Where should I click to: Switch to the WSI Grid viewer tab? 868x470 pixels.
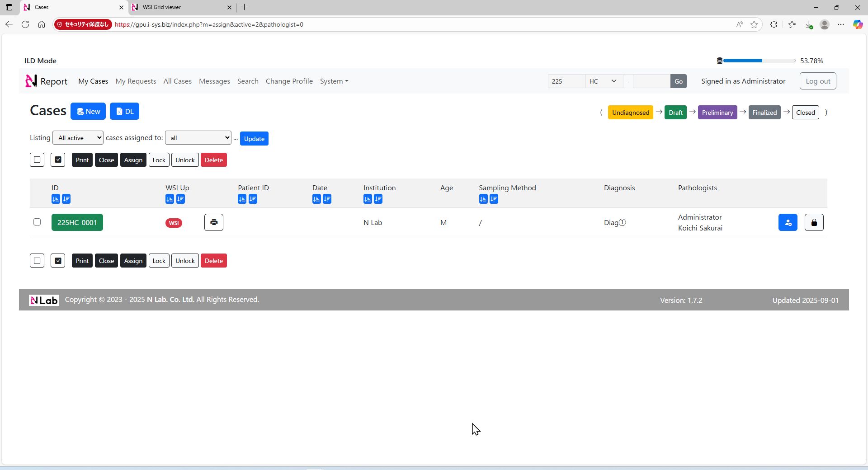pyautogui.click(x=181, y=7)
